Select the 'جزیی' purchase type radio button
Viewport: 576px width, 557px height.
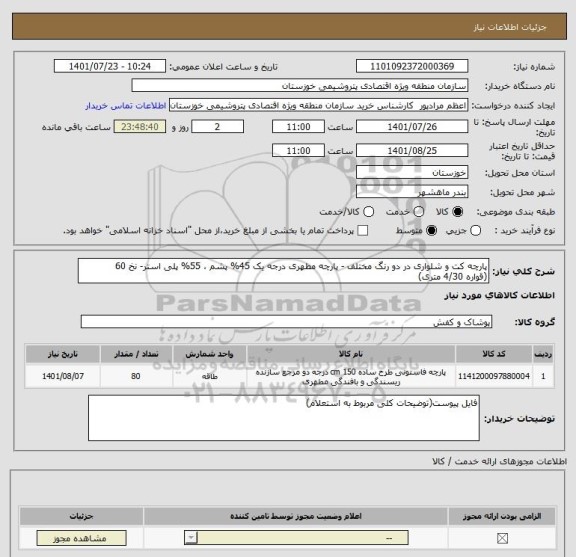coord(475,231)
